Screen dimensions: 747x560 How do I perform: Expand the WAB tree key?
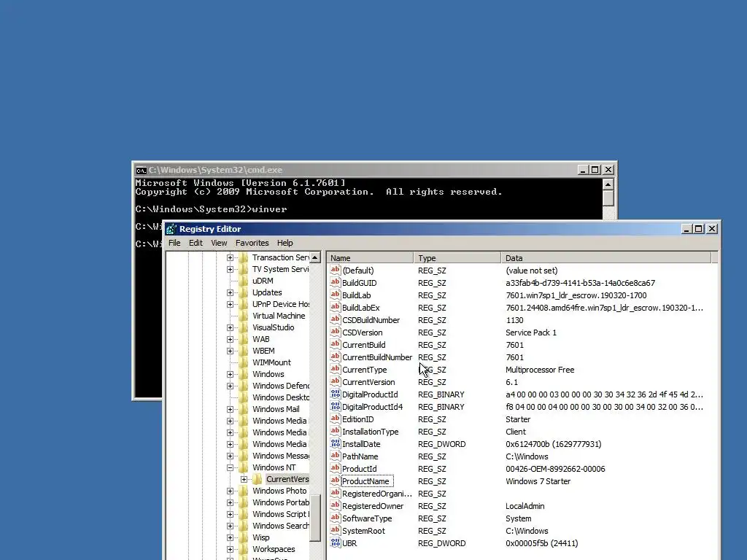(230, 340)
